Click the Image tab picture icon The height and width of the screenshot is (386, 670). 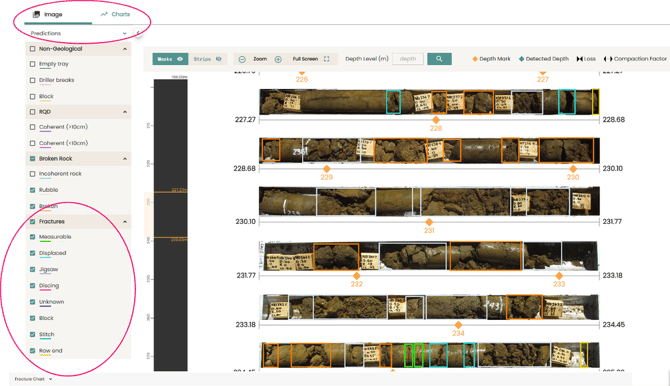click(x=36, y=14)
